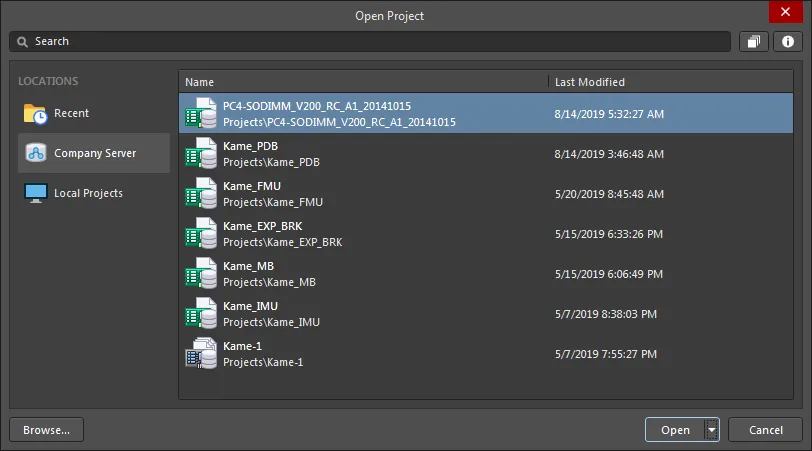The width and height of the screenshot is (812, 451).
Task: Select the Kame_PDB project name
Action: click(x=250, y=146)
